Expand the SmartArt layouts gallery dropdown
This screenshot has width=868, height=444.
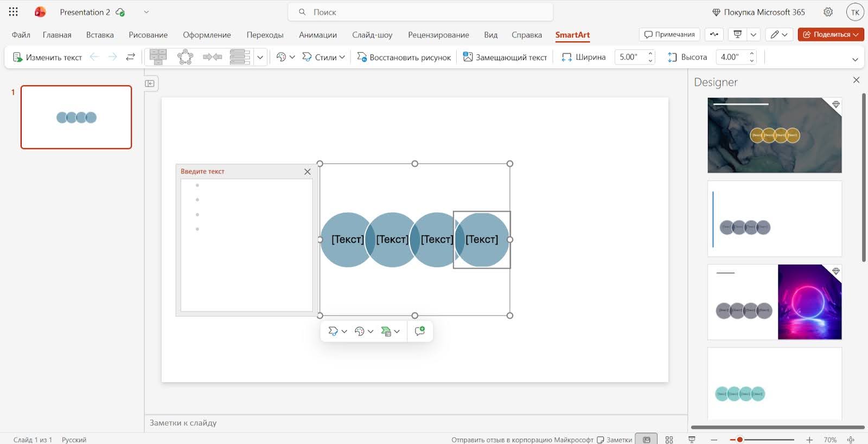point(260,57)
